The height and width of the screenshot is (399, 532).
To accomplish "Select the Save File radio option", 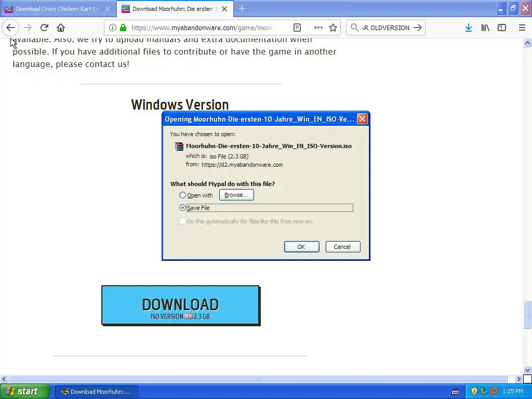I will [182, 207].
